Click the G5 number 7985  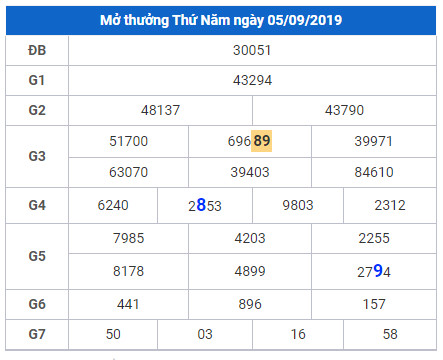tap(129, 238)
